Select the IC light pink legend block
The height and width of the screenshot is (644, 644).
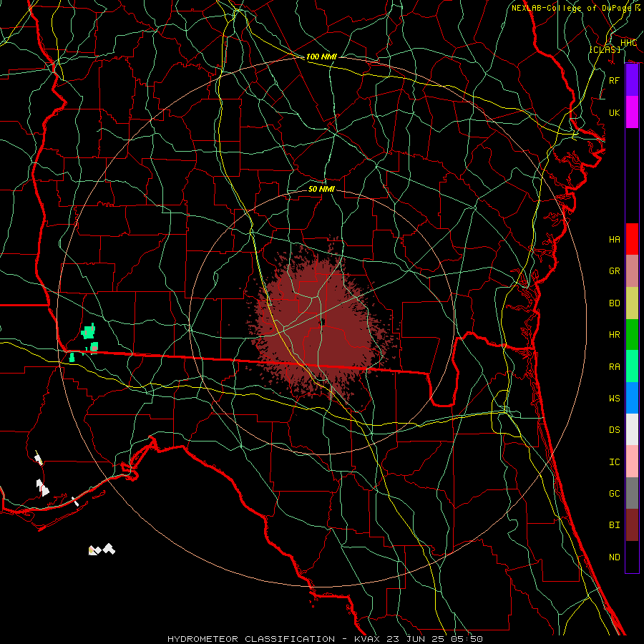click(x=632, y=462)
